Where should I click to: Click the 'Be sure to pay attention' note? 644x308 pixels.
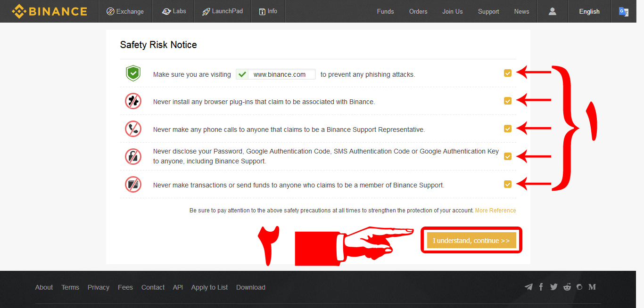pos(331,211)
